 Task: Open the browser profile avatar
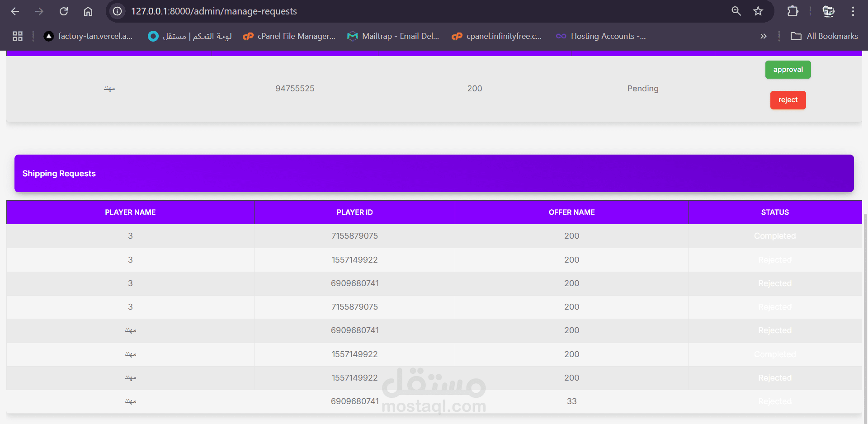pyautogui.click(x=828, y=11)
